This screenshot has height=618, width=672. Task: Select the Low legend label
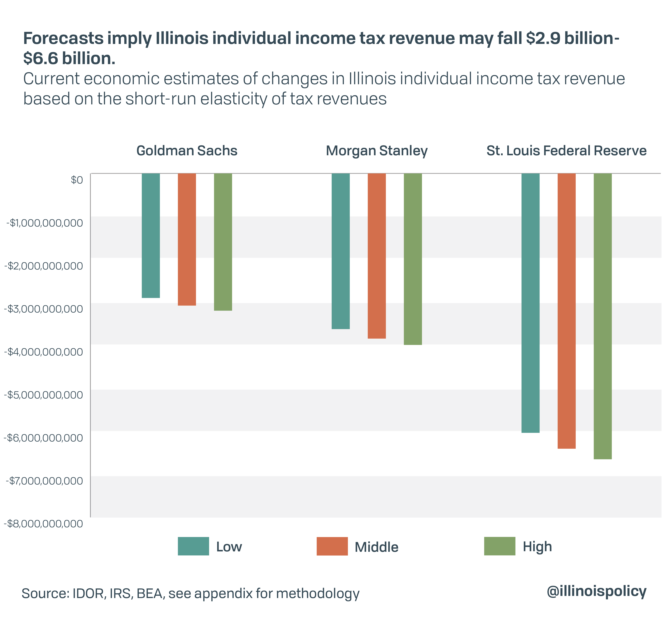point(229,547)
